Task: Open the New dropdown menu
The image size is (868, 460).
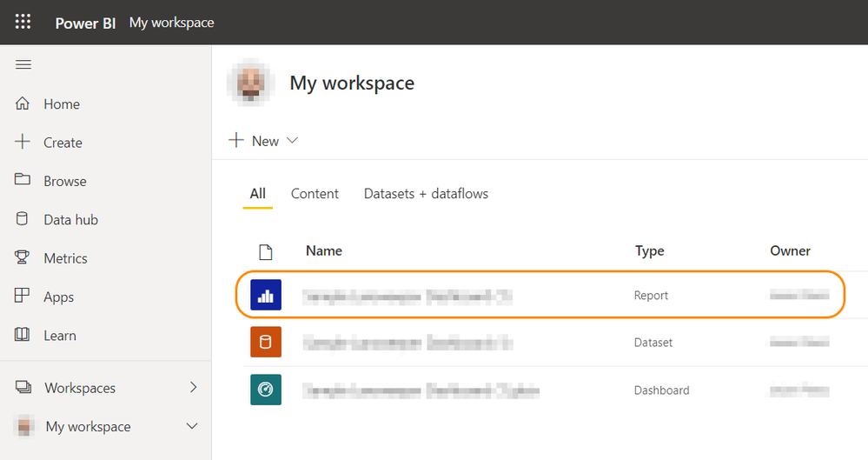Action: coord(264,141)
